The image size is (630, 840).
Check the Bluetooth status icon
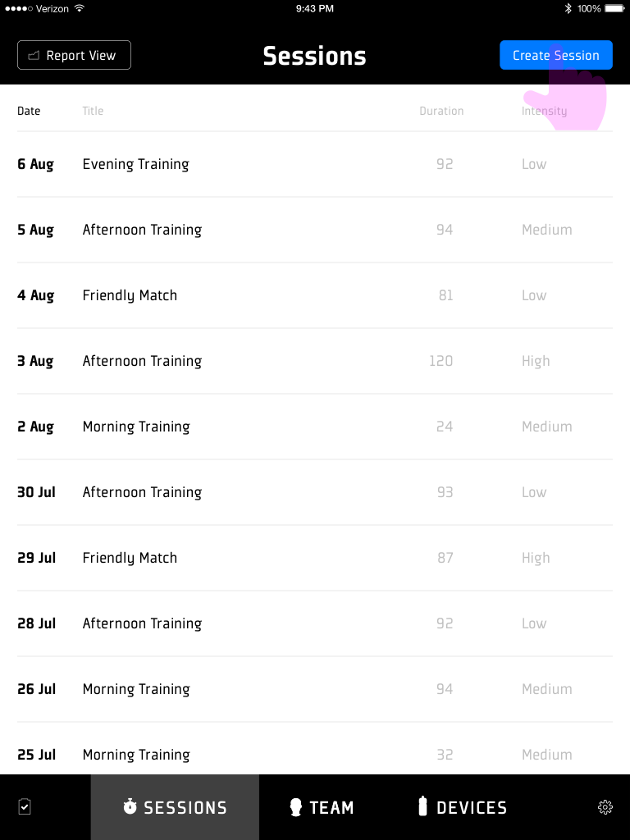coord(568,8)
